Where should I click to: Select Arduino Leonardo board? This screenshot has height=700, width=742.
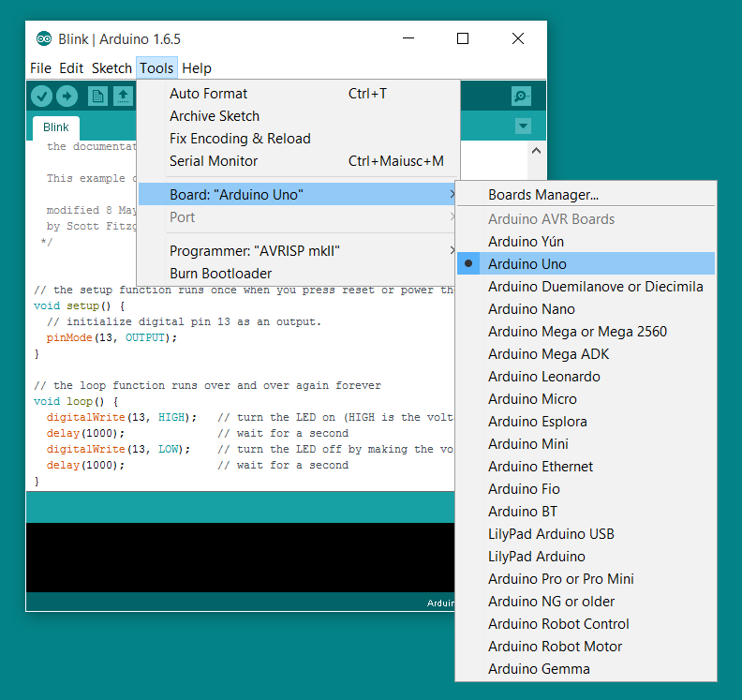(586, 377)
